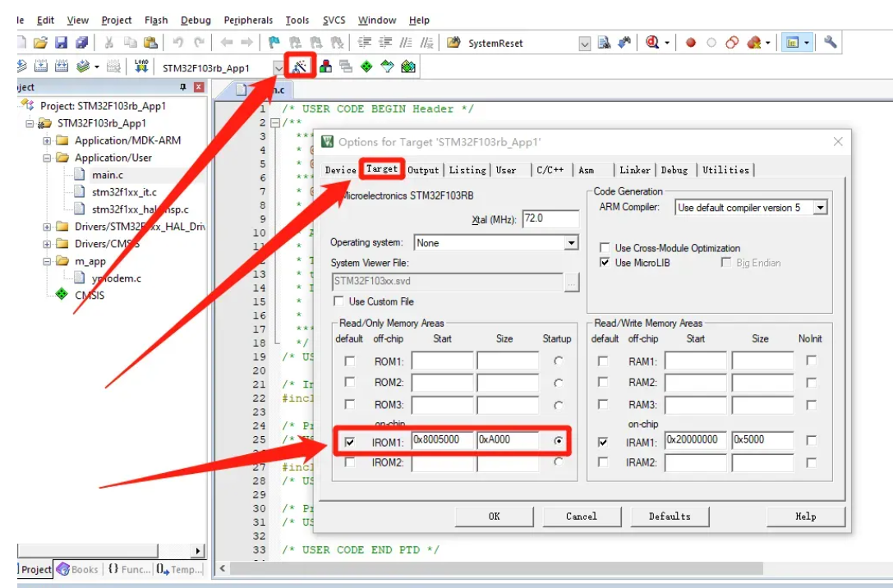Open the Flash menu
Viewport: 893px width, 588px height.
156,20
